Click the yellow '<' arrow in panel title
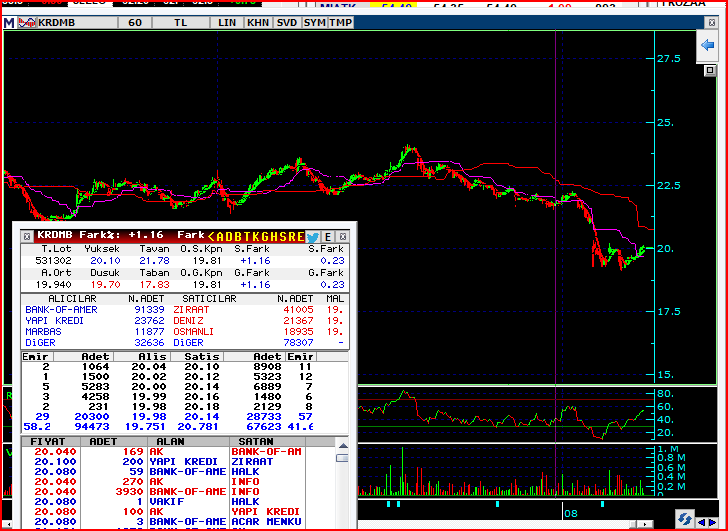Viewport: 728px width, 531px height. pyautogui.click(x=211, y=237)
